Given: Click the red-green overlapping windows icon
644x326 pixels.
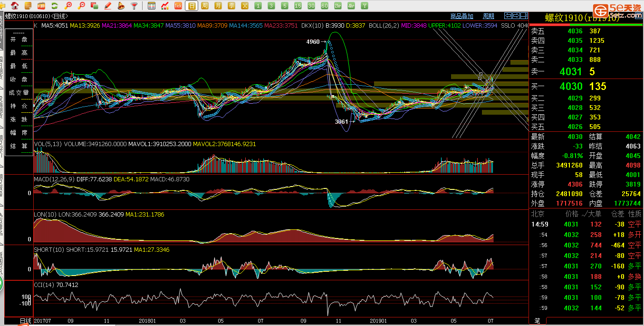Looking at the screenshot, I should pos(95,6).
